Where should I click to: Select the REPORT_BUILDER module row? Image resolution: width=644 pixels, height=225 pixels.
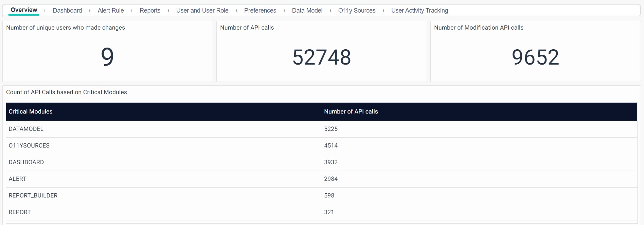tap(33, 195)
